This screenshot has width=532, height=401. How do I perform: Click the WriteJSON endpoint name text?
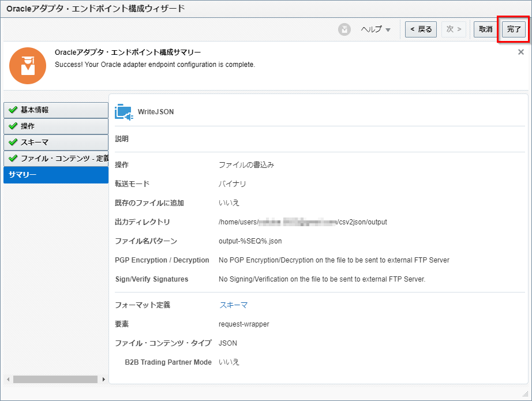(156, 112)
